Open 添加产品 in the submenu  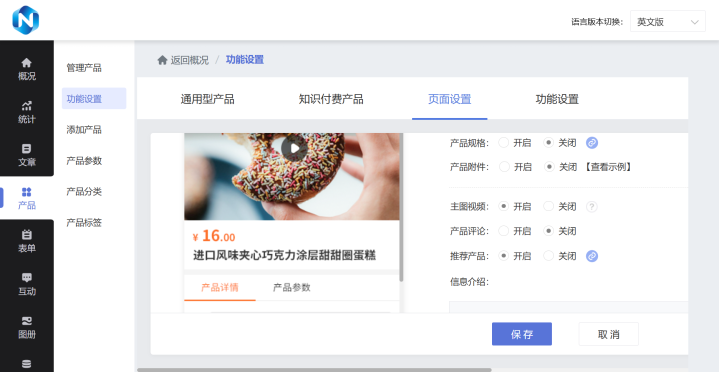pos(84,130)
